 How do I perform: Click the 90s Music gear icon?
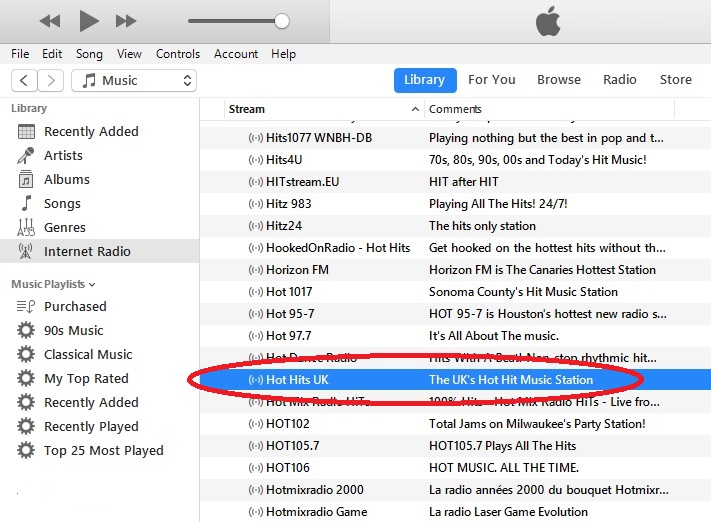point(26,330)
